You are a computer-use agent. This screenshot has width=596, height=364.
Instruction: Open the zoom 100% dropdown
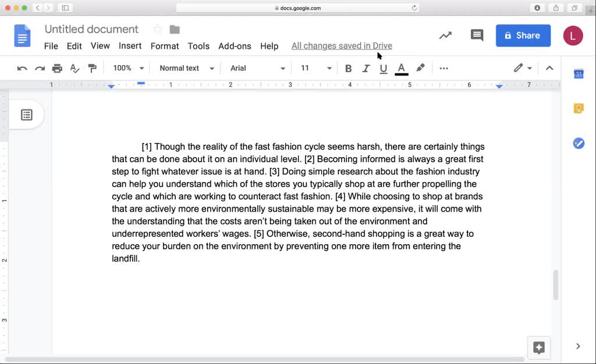pos(128,68)
